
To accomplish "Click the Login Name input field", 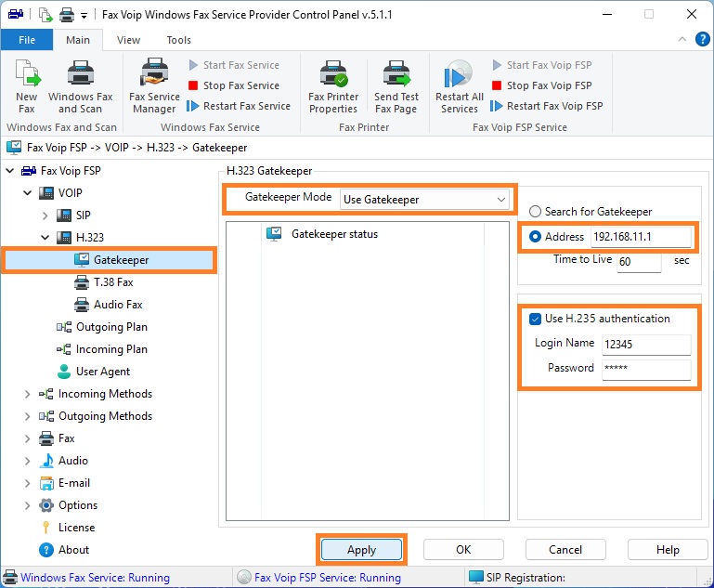I will (646, 345).
